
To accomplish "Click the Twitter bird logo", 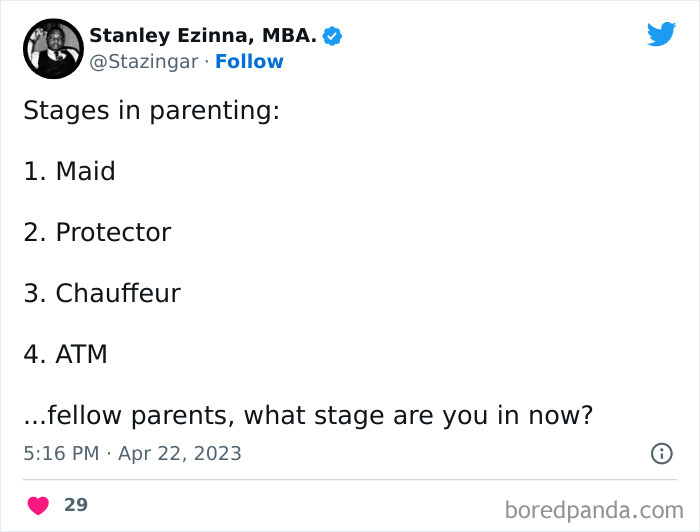I will (661, 35).
